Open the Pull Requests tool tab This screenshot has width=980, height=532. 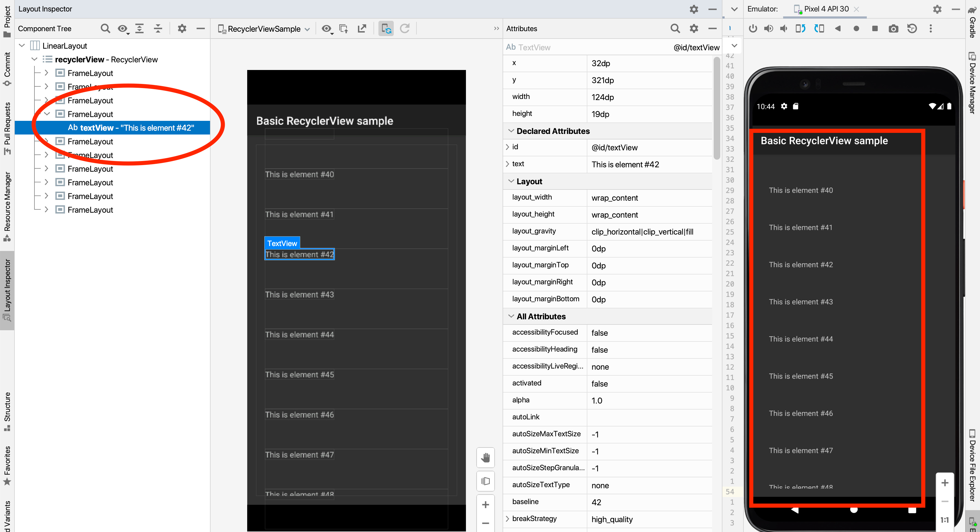pyautogui.click(x=7, y=128)
